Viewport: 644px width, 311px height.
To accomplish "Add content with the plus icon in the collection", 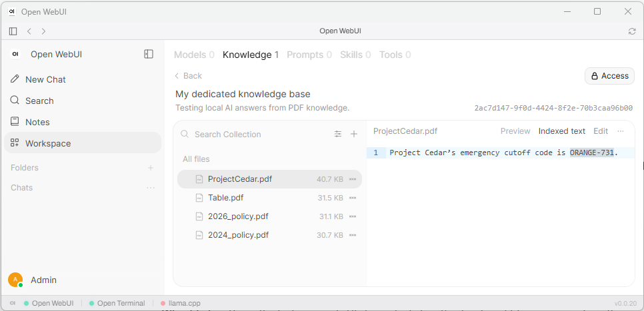I will point(353,134).
